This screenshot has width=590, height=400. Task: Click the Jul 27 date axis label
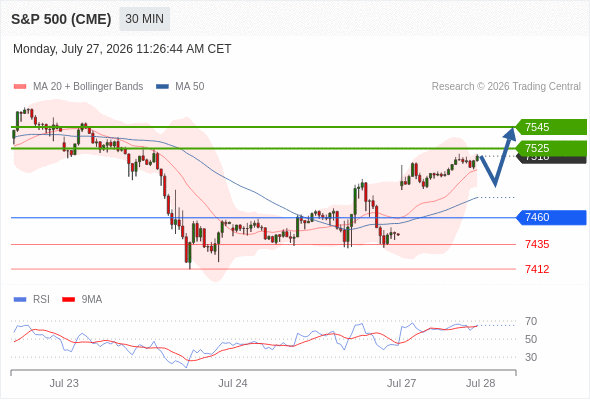click(401, 383)
